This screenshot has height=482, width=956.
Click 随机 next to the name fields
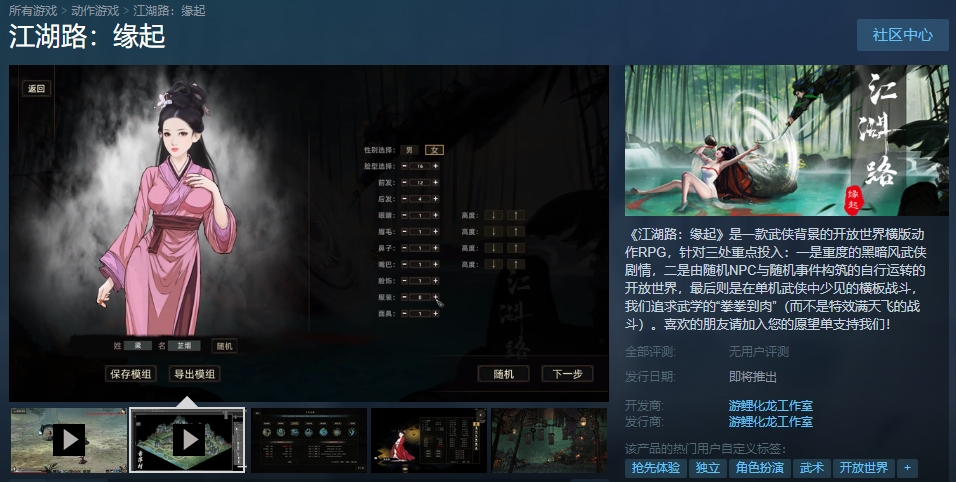click(x=224, y=346)
